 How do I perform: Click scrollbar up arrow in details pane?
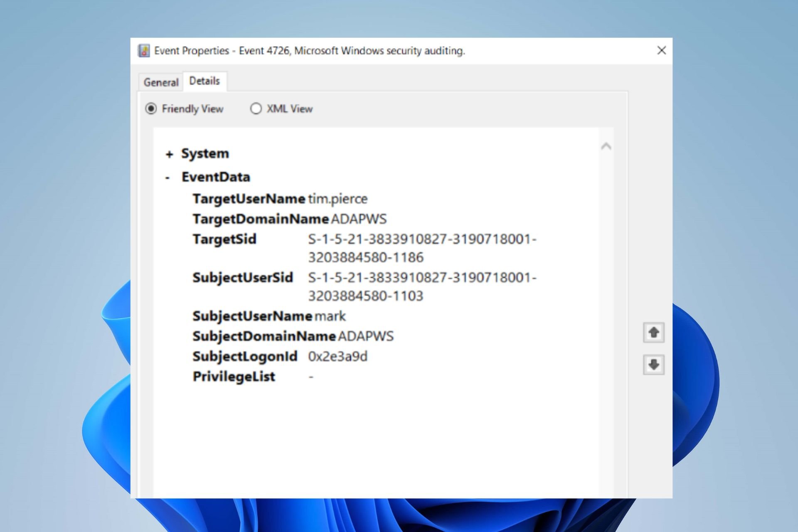click(606, 146)
